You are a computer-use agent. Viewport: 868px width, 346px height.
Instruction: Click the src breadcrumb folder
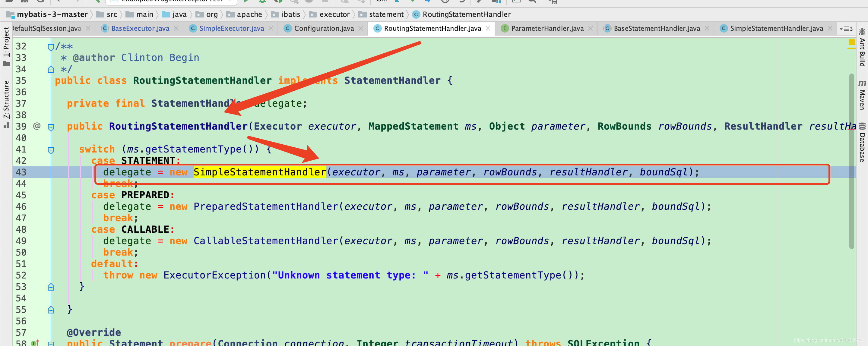point(106,14)
